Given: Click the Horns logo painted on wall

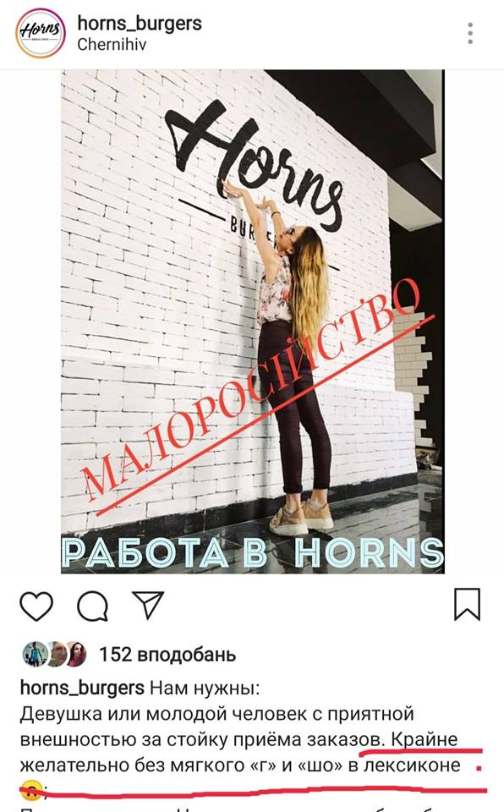Looking at the screenshot, I should coord(254,166).
